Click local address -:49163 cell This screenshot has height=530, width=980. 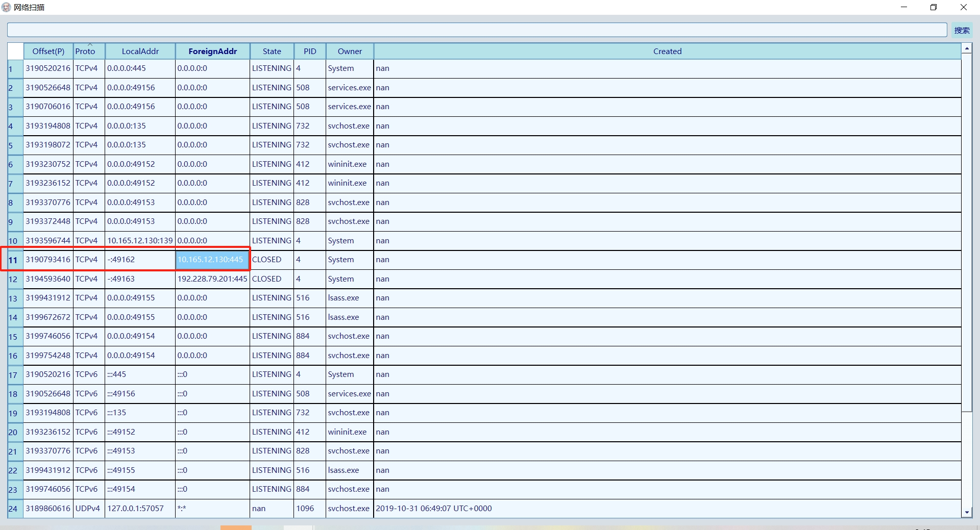click(140, 279)
